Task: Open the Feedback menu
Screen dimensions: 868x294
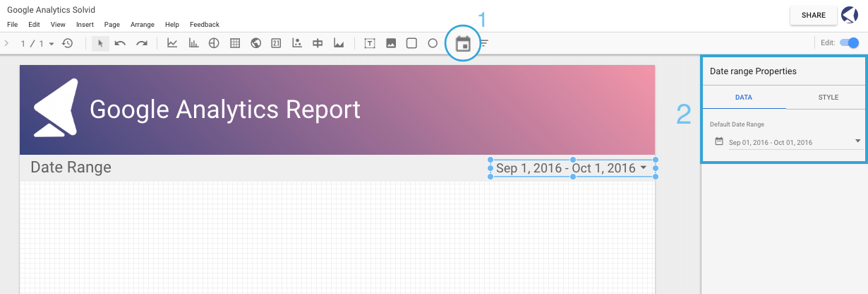Action: (x=205, y=25)
